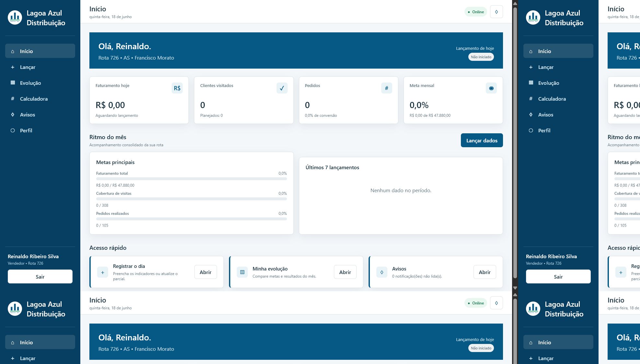Click the Lagoa Azul logo in the upper-right duplicate sidebar

[x=533, y=18]
